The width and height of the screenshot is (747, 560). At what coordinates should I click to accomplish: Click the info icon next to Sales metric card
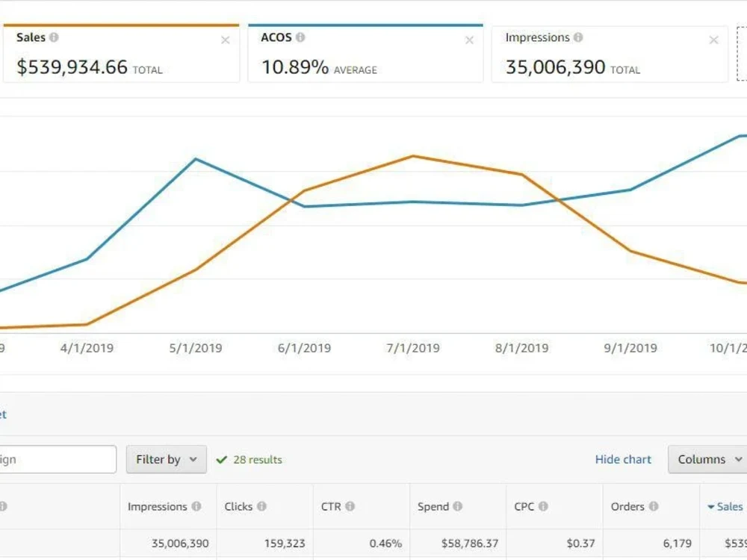point(54,37)
